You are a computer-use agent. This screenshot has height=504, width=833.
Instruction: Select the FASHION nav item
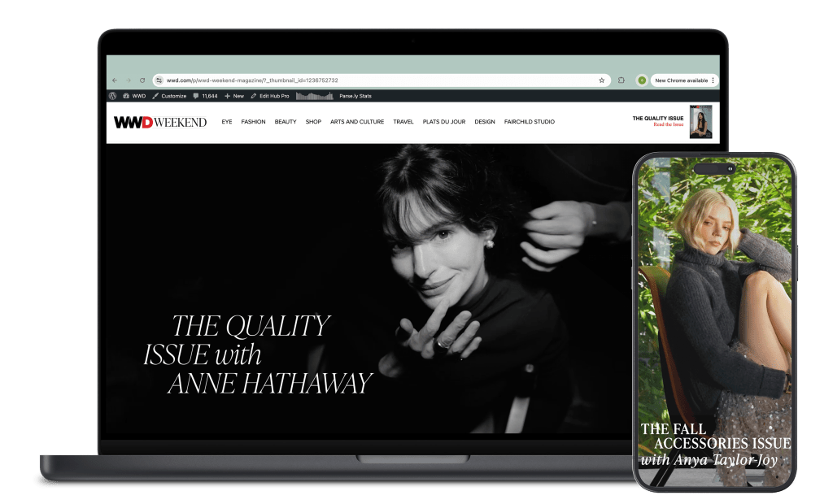[x=253, y=122]
